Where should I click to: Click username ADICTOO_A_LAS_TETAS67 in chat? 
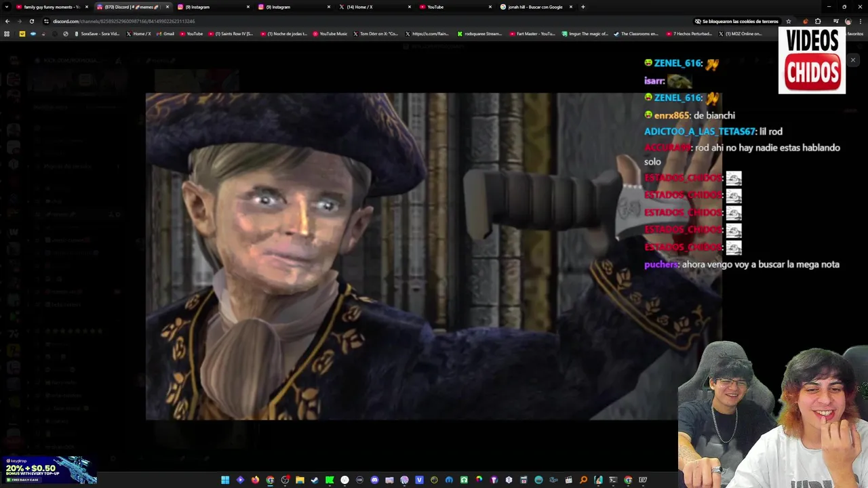(x=700, y=131)
